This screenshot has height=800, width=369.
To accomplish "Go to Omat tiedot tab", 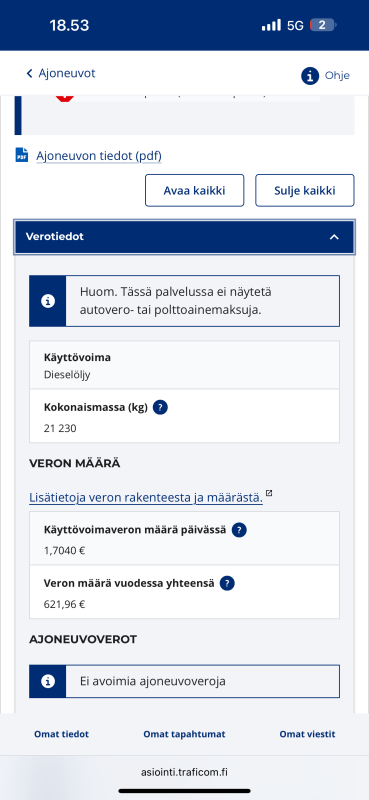I will click(61, 734).
